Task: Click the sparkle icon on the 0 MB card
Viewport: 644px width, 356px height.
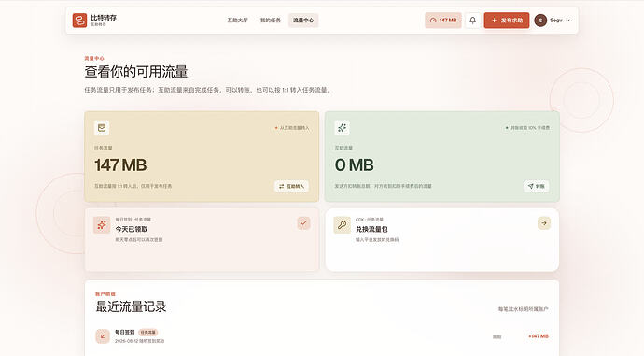Action: (342, 128)
